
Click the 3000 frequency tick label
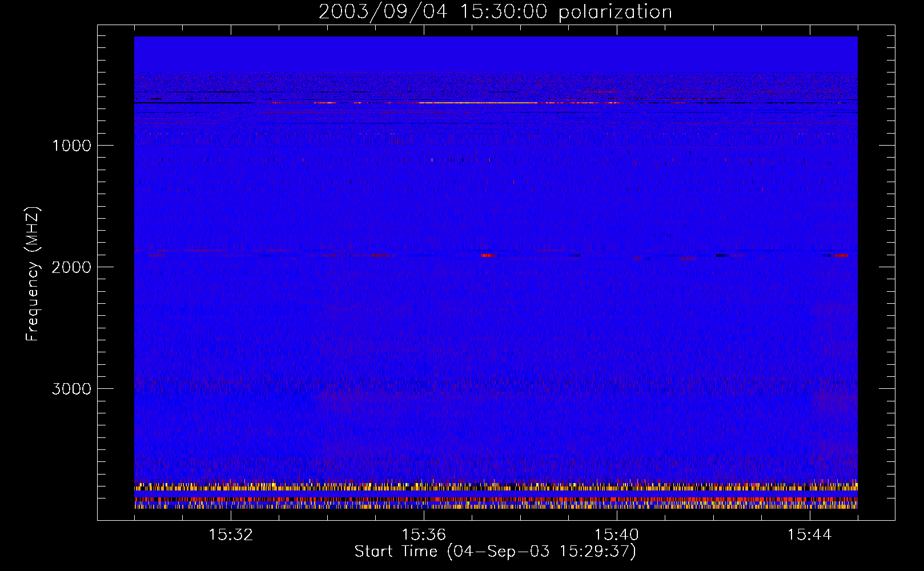point(71,389)
